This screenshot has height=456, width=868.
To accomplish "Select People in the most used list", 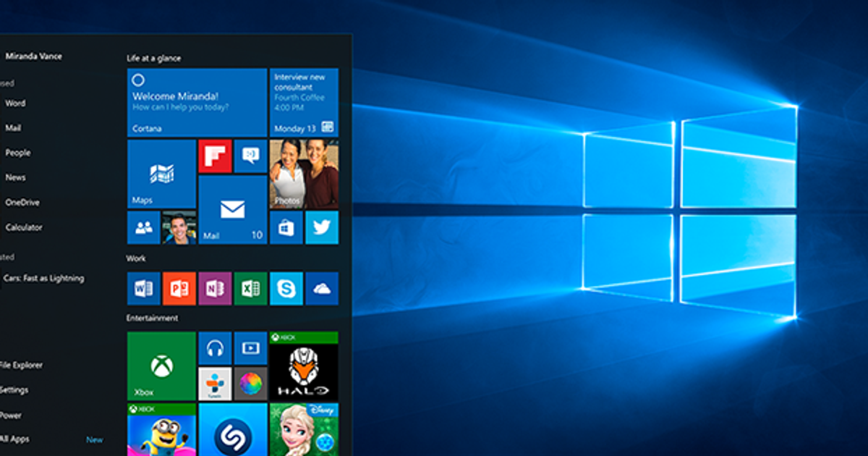I will tap(17, 153).
